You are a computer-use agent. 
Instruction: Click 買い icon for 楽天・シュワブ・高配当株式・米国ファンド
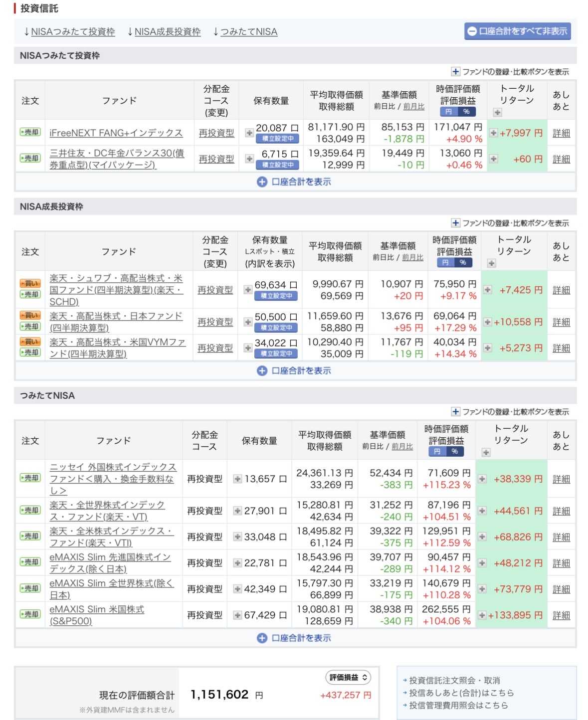30,283
